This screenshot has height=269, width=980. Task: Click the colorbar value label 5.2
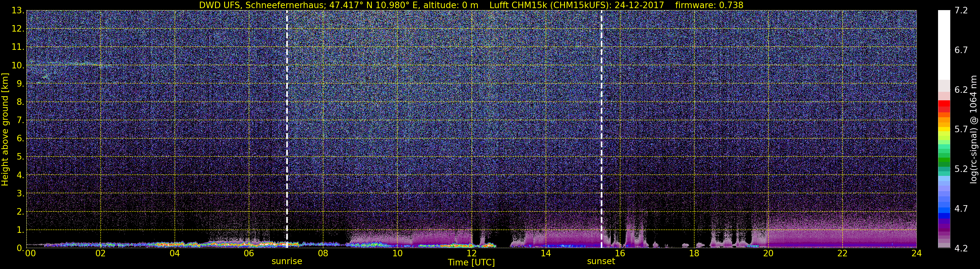point(961,169)
